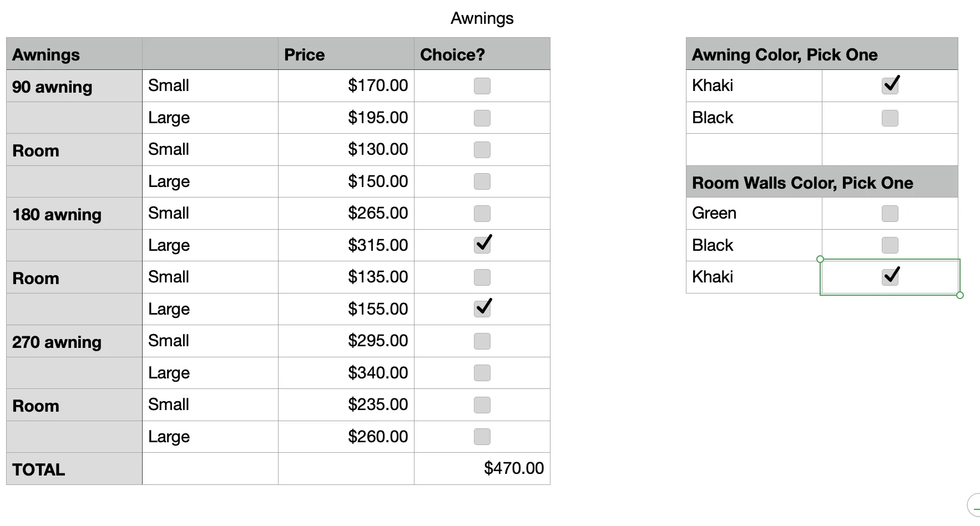Enable the $265.00 Small 180 awning choice
Viewport: 980px width, 526px height.
point(482,214)
